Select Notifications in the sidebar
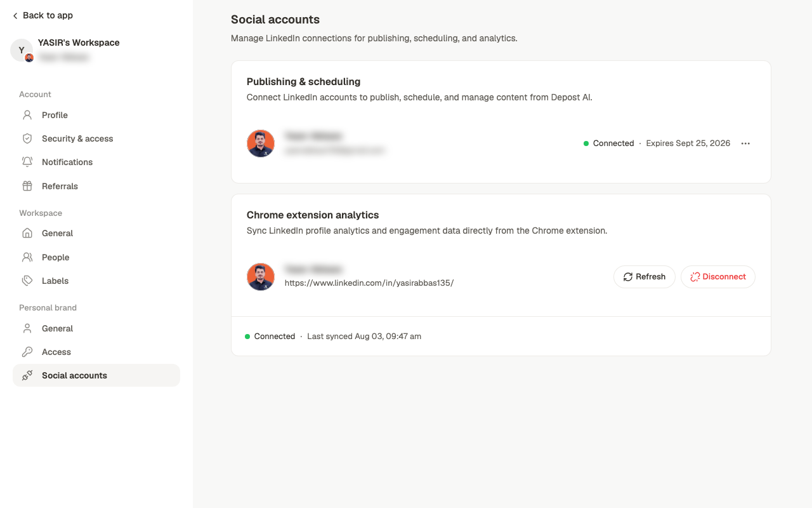Viewport: 812px width, 508px height. pyautogui.click(x=96, y=162)
